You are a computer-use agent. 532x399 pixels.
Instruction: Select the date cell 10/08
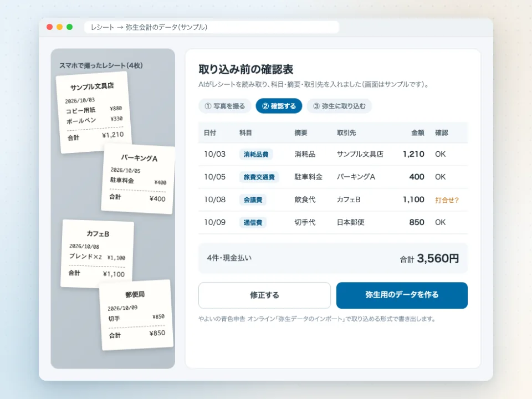[214, 199]
